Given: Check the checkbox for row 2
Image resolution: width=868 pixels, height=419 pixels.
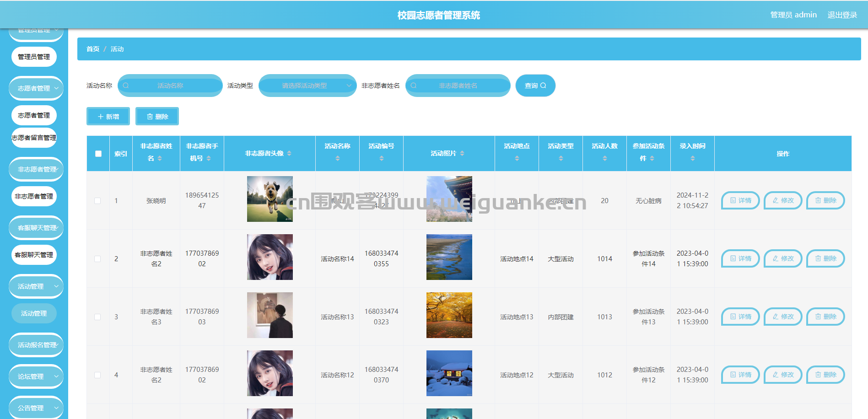Looking at the screenshot, I should pyautogui.click(x=97, y=259).
